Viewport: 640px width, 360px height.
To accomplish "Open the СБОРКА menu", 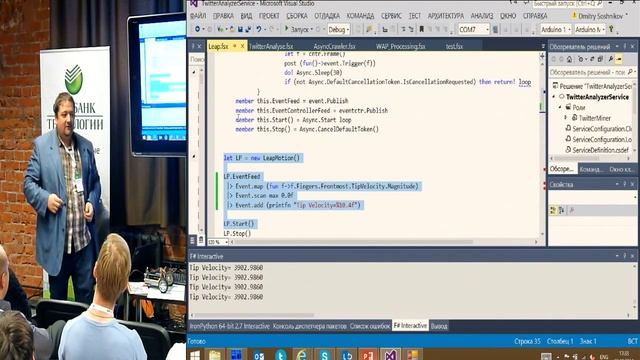I will click(x=297, y=16).
